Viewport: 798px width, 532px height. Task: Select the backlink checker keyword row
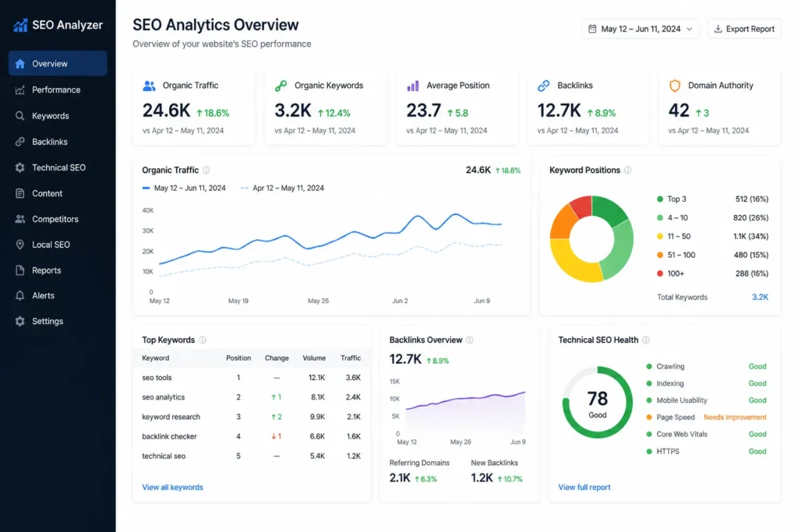pos(252,436)
